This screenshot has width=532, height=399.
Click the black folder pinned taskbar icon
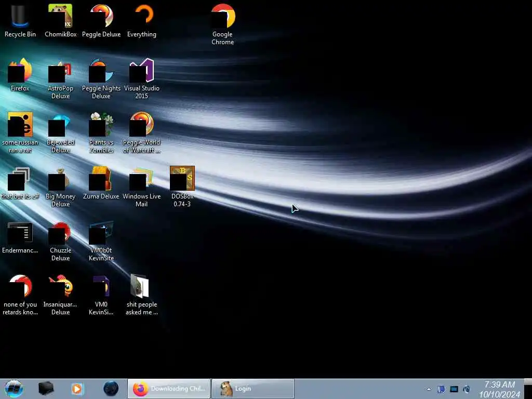(x=46, y=389)
